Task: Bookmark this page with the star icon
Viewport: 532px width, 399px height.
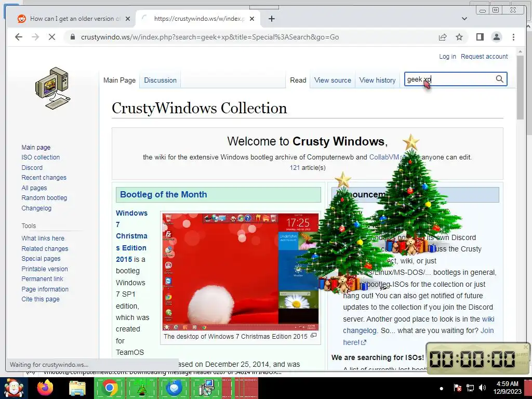Action: click(459, 37)
